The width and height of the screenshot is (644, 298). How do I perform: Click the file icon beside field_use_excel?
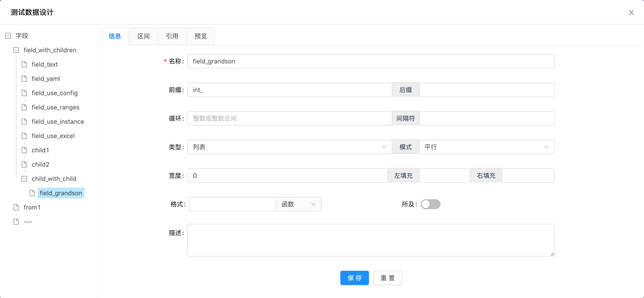click(x=24, y=136)
